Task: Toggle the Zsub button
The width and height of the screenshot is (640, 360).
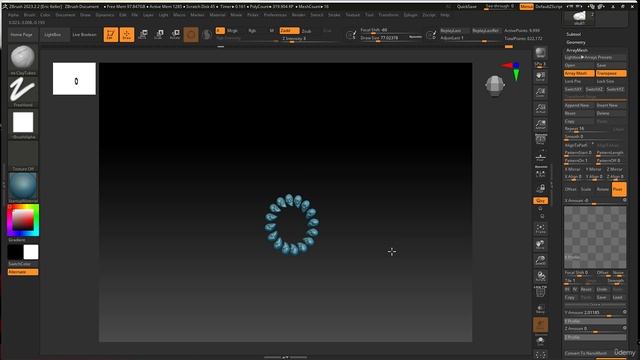Action: click(x=307, y=31)
